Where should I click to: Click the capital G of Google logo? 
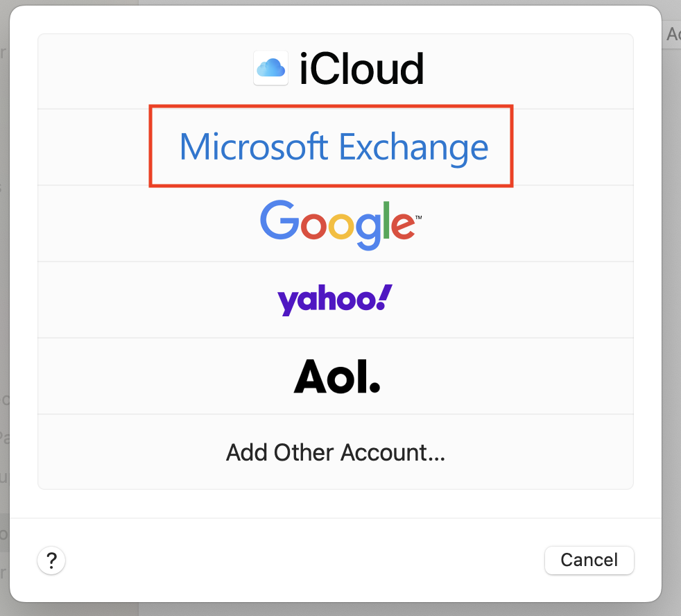coord(279,220)
